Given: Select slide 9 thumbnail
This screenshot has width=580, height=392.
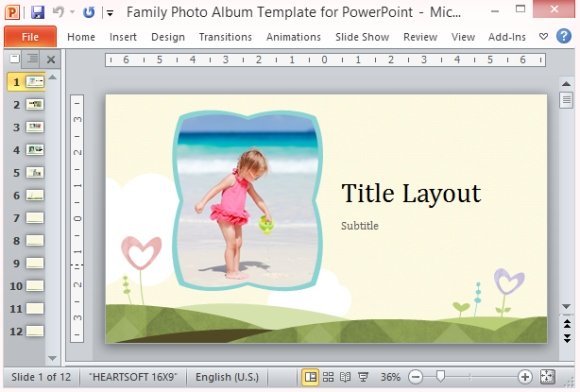Looking at the screenshot, I should (35, 263).
